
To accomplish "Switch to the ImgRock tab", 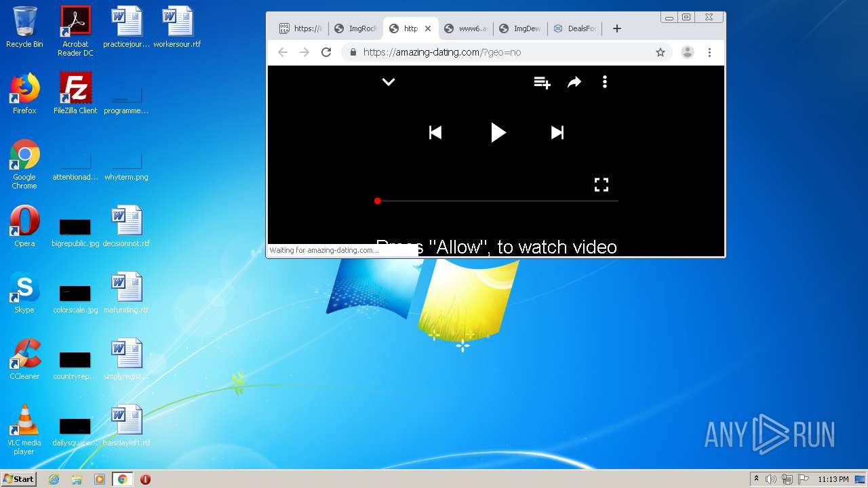I will (x=355, y=28).
